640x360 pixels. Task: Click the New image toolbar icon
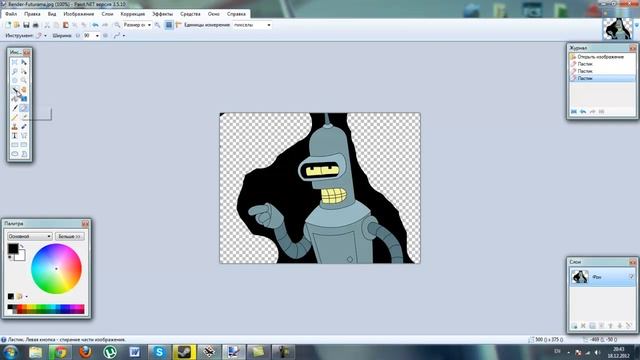[8, 25]
